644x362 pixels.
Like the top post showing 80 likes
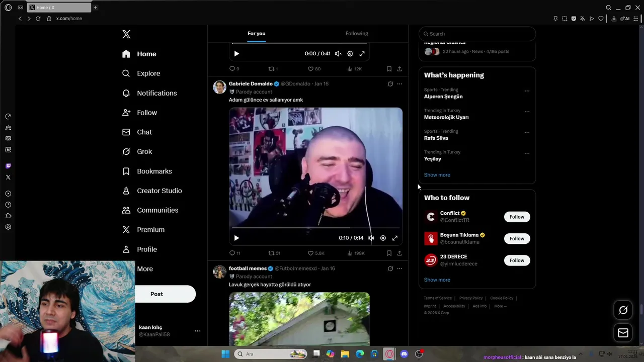tap(310, 69)
